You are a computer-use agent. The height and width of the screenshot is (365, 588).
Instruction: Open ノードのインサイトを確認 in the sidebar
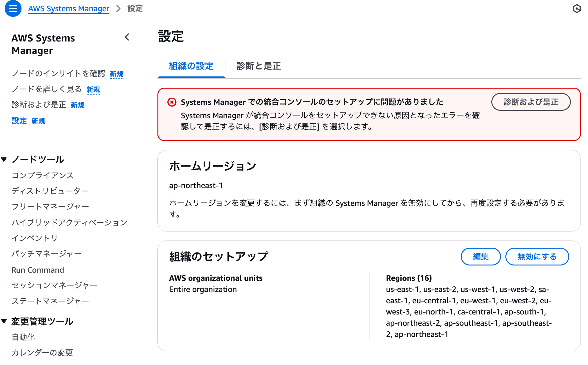tap(59, 73)
